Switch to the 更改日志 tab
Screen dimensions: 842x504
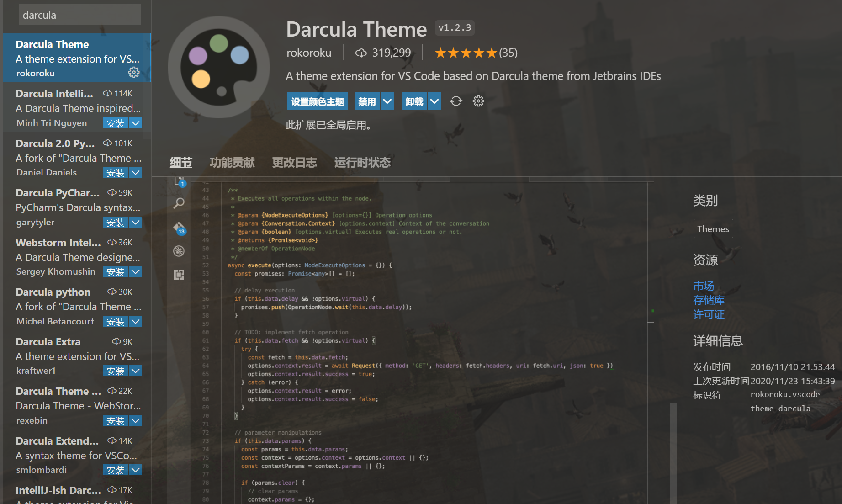coord(295,163)
